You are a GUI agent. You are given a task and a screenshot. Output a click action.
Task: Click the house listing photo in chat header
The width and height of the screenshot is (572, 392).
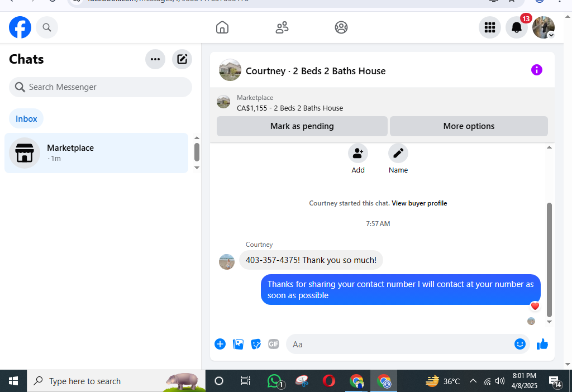[x=230, y=70]
